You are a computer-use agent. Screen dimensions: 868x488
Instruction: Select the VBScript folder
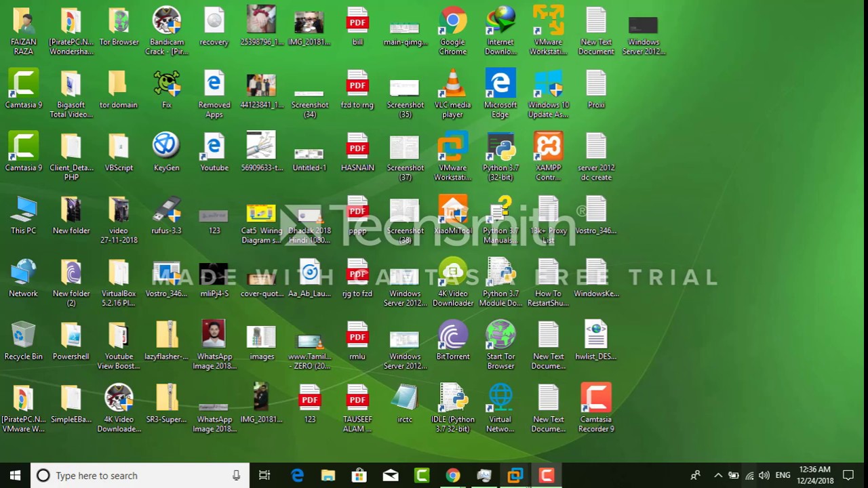coord(119,152)
